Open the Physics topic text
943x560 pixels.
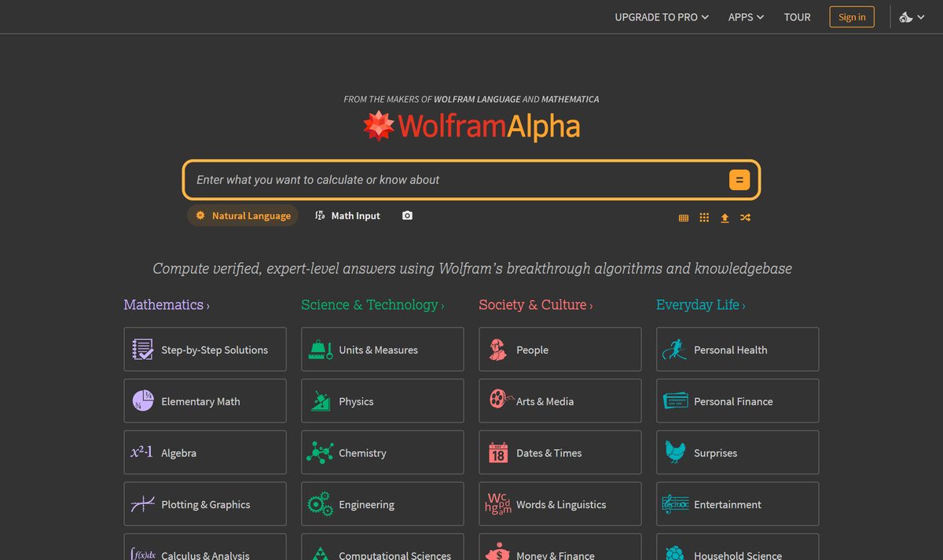[356, 401]
